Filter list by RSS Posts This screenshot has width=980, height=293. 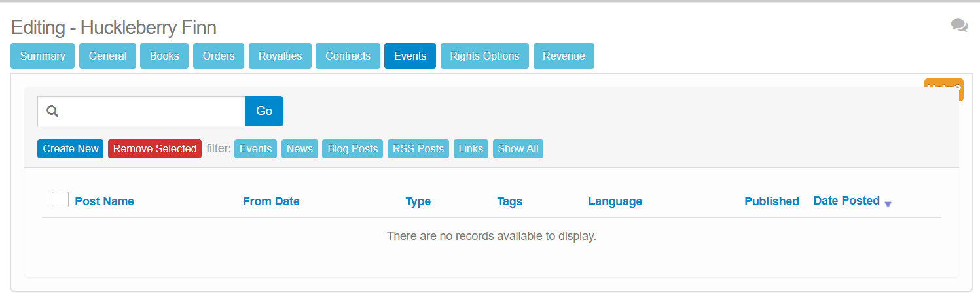[418, 149]
